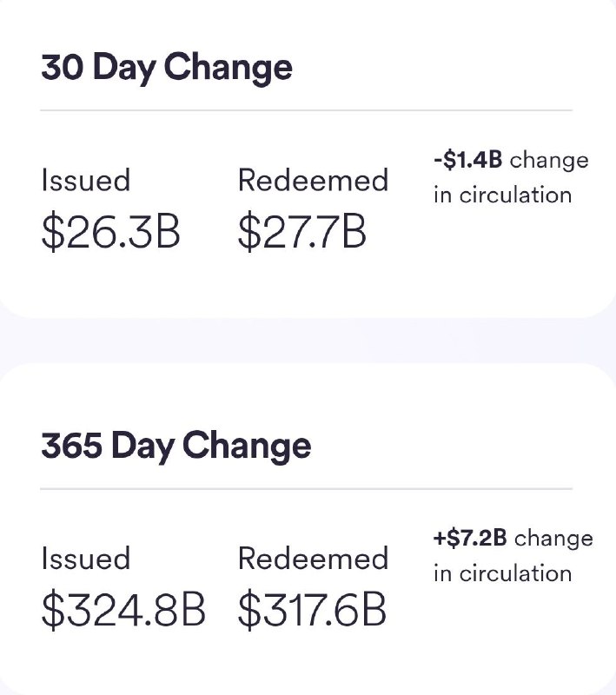Select the 30 day Issued label
Viewport: 616px width, 695px height.
(x=86, y=181)
